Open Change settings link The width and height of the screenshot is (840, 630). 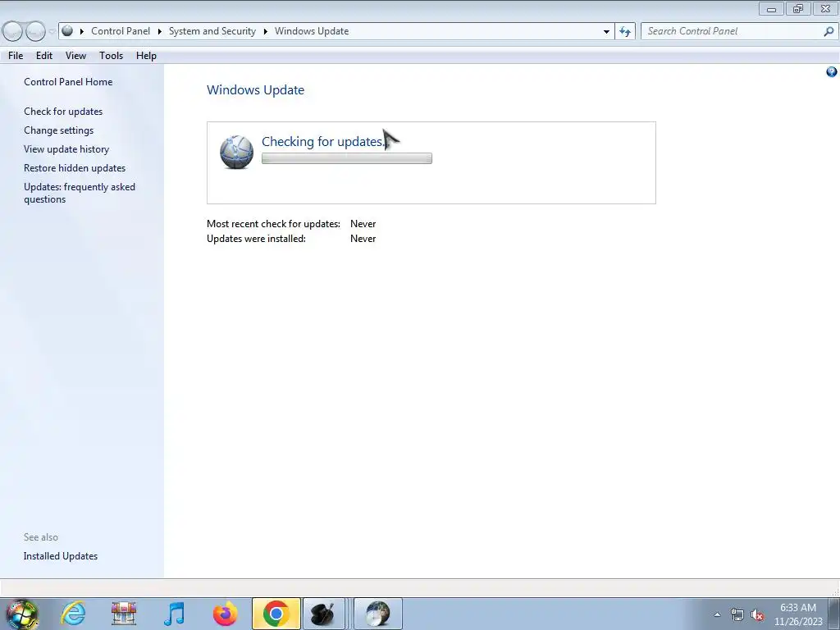tap(58, 130)
